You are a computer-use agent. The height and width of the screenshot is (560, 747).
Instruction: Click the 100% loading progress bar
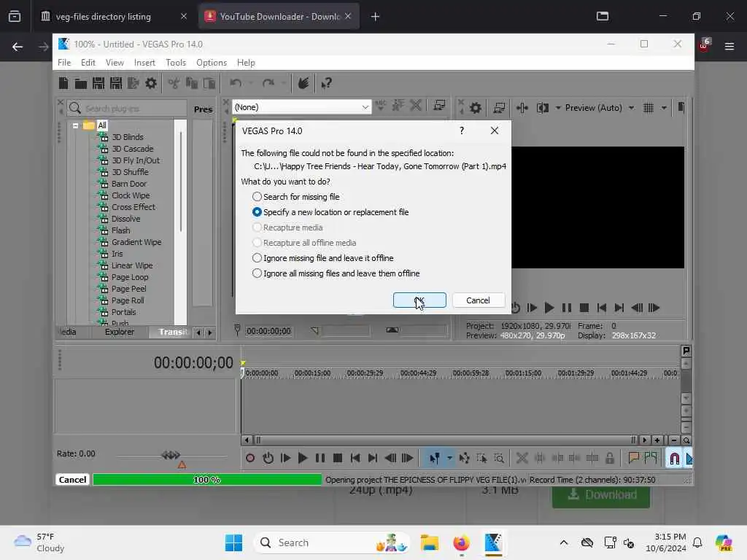(x=207, y=480)
